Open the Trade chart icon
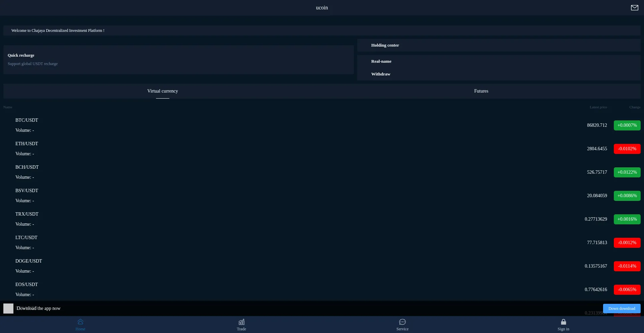Image resolution: width=644 pixels, height=333 pixels. 241,322
